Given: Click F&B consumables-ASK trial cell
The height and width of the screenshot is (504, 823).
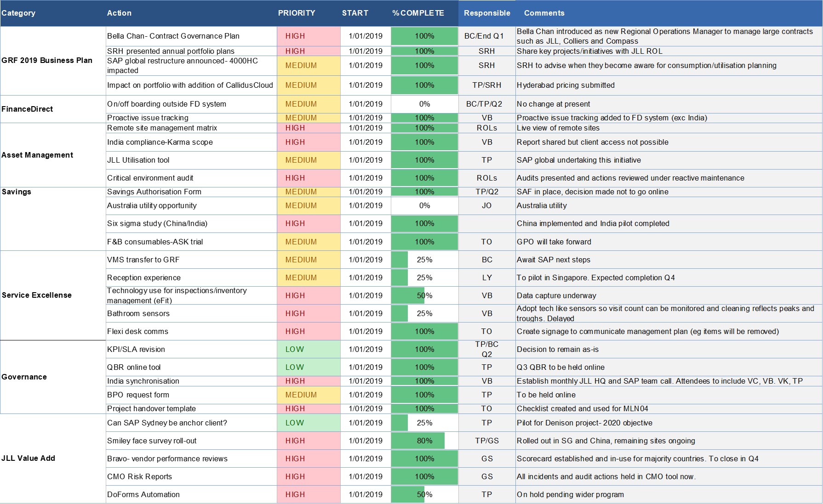Looking at the screenshot, I should [191, 242].
